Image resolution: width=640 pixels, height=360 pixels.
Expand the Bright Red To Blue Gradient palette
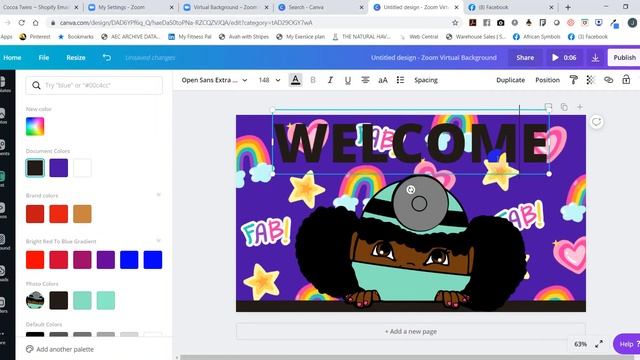[x=158, y=241]
